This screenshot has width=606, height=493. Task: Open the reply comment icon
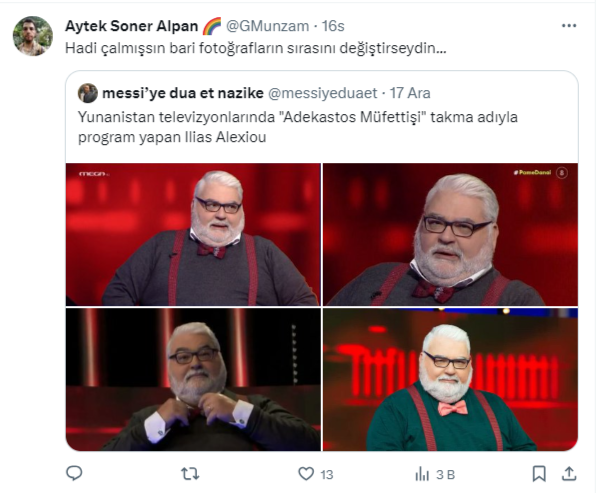(x=74, y=473)
